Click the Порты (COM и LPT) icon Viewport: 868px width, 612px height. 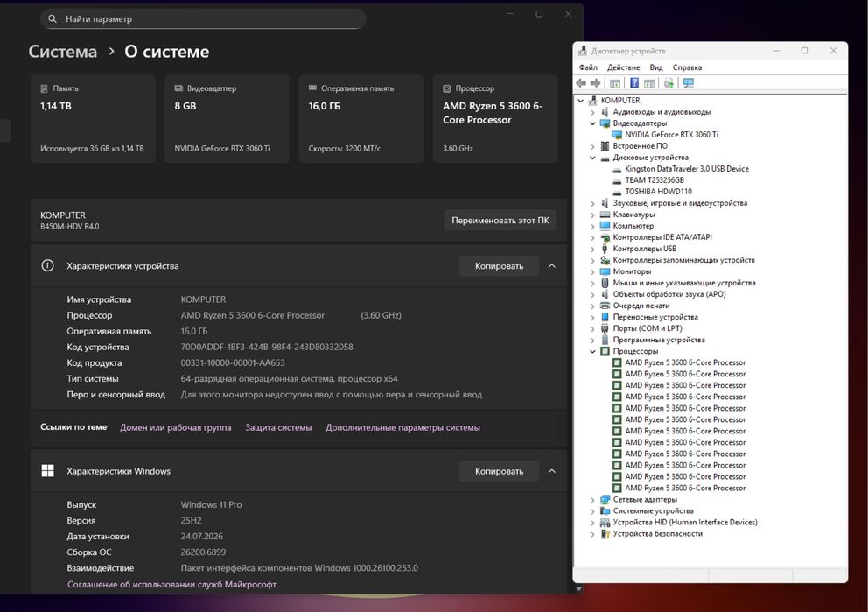(x=605, y=328)
